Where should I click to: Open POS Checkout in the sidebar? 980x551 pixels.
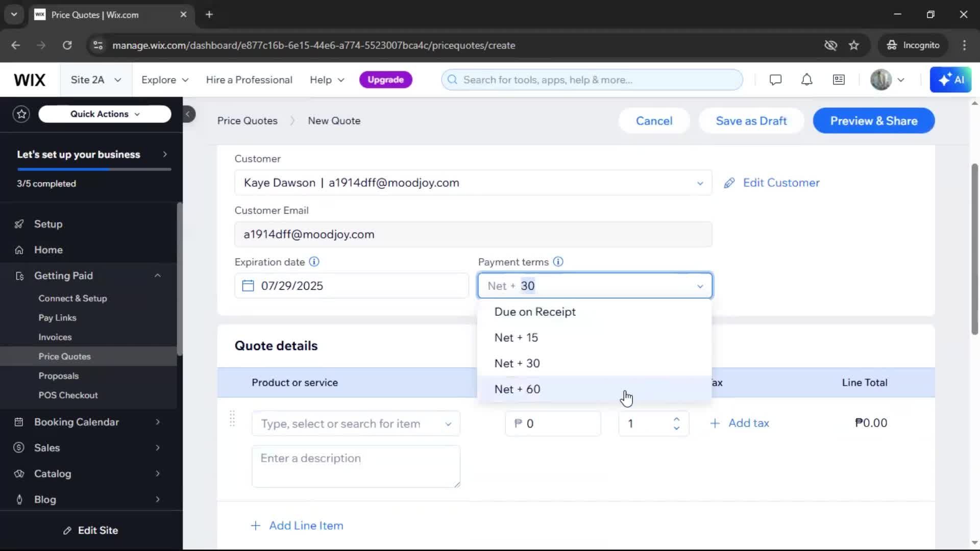click(68, 395)
